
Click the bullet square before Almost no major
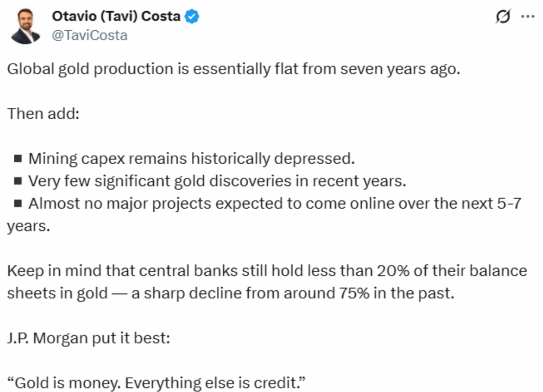coord(18,204)
